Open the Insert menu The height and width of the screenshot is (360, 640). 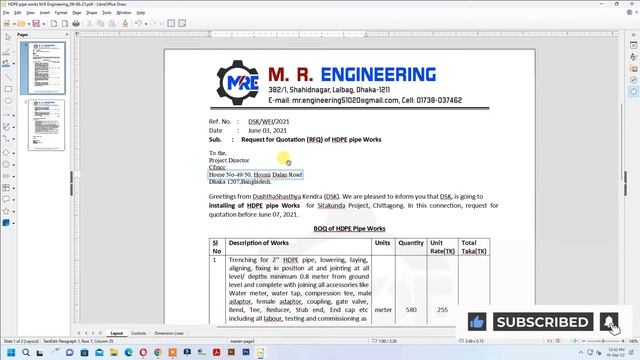pyautogui.click(x=44, y=13)
